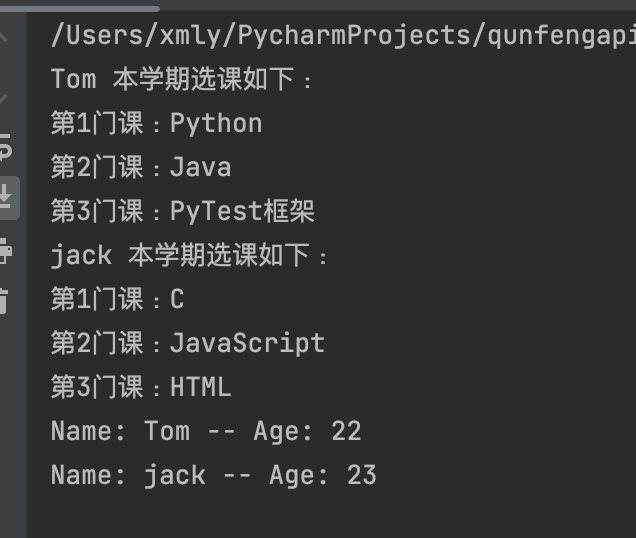The width and height of the screenshot is (636, 538).
Task: Click the horizontal scrollbar thumb at top
Action: [80, 9]
